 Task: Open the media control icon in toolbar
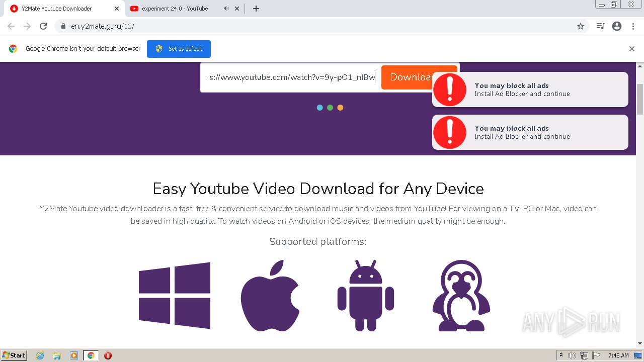[x=600, y=26]
